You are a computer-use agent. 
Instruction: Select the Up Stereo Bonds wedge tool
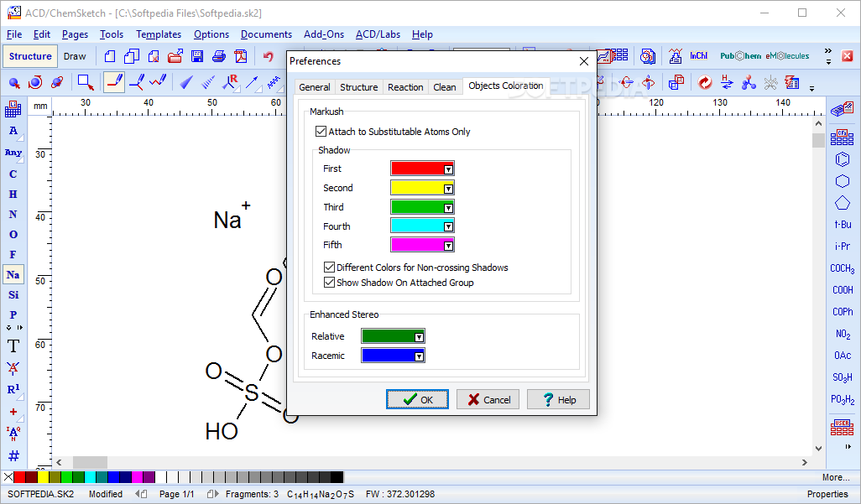(x=186, y=82)
